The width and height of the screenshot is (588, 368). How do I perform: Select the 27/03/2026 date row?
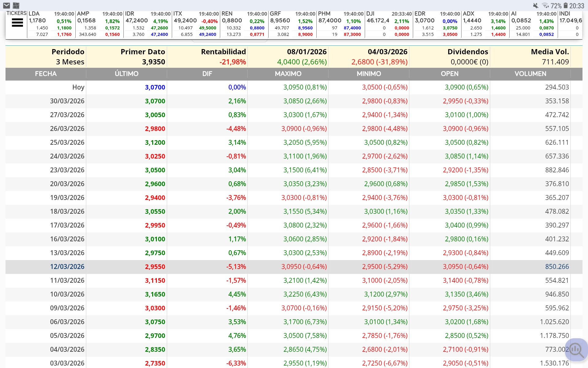294,115
